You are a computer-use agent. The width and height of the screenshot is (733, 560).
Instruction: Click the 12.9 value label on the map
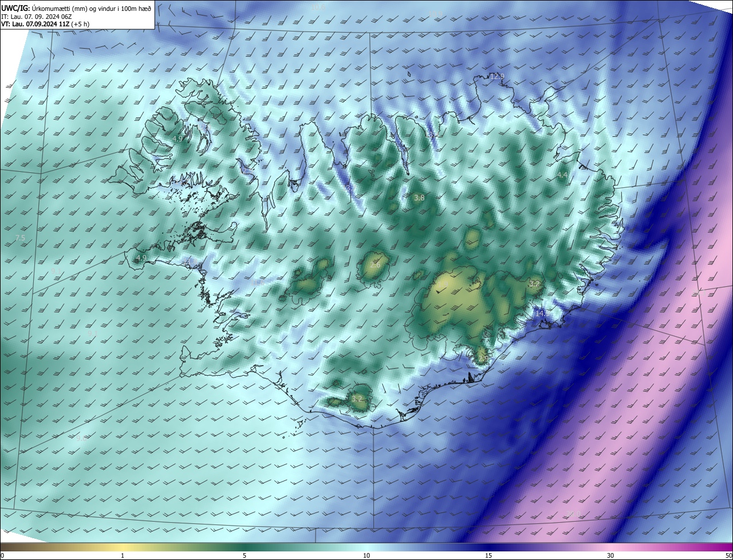497,76
